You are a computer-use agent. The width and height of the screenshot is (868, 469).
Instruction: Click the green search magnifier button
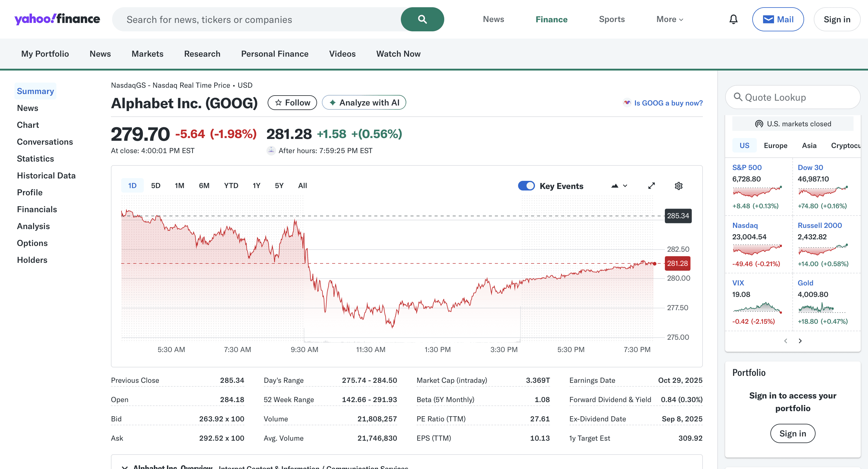(422, 19)
